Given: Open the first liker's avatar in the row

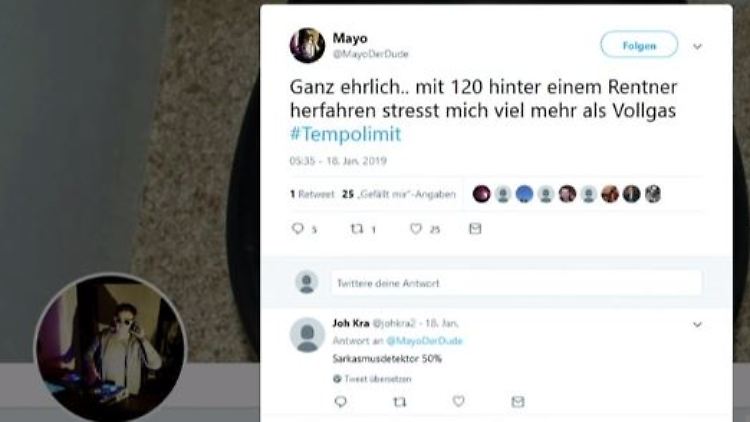Looking at the screenshot, I should 481,194.
